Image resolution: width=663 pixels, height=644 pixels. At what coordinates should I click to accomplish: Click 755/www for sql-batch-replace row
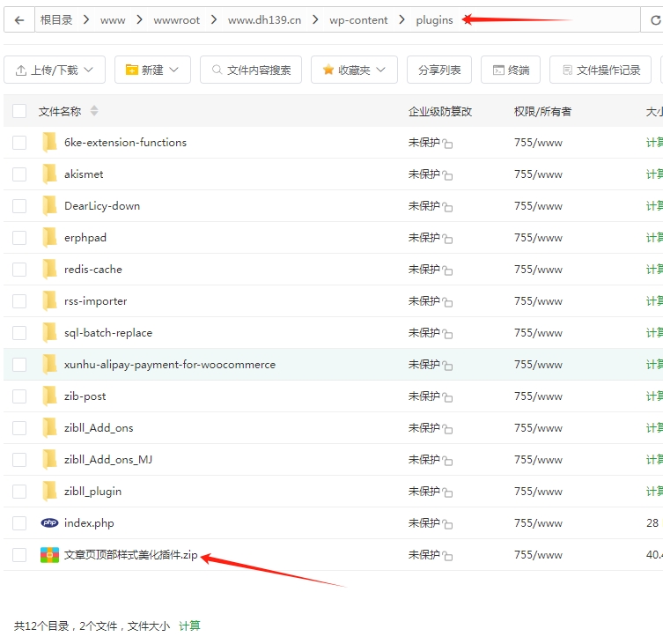(538, 333)
